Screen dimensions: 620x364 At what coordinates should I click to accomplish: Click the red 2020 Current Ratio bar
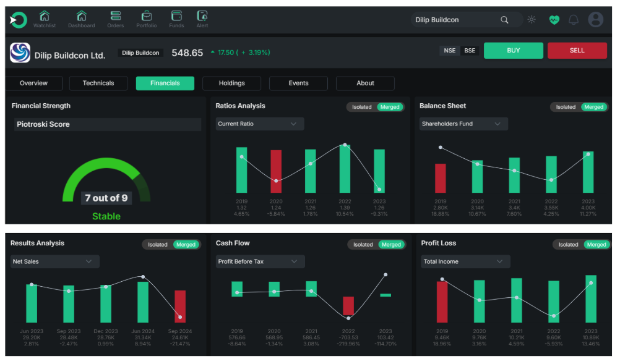click(x=276, y=171)
